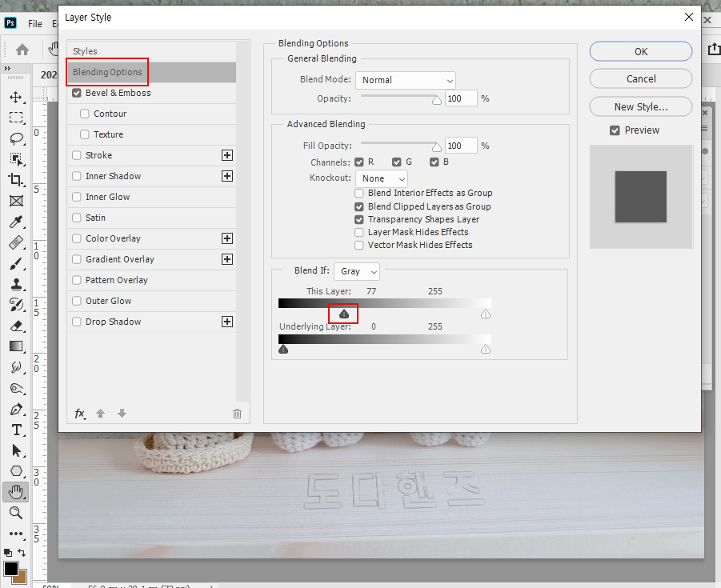Open the File menu

pos(35,24)
